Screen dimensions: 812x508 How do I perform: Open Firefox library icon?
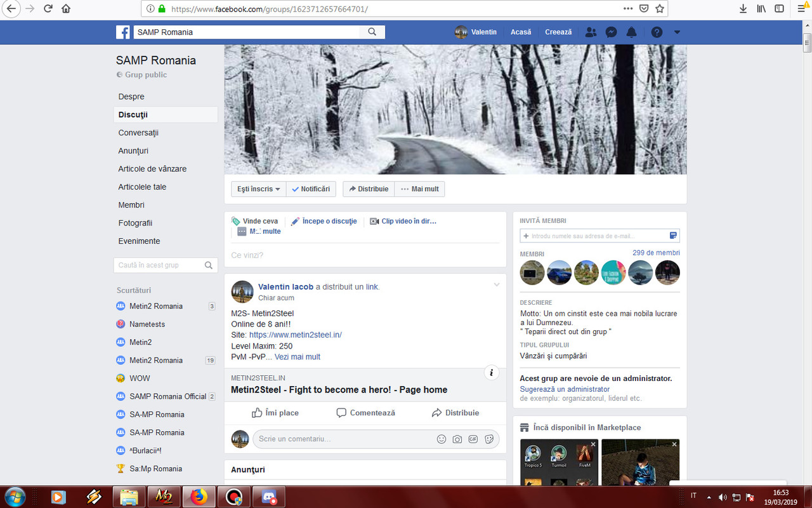click(x=762, y=9)
